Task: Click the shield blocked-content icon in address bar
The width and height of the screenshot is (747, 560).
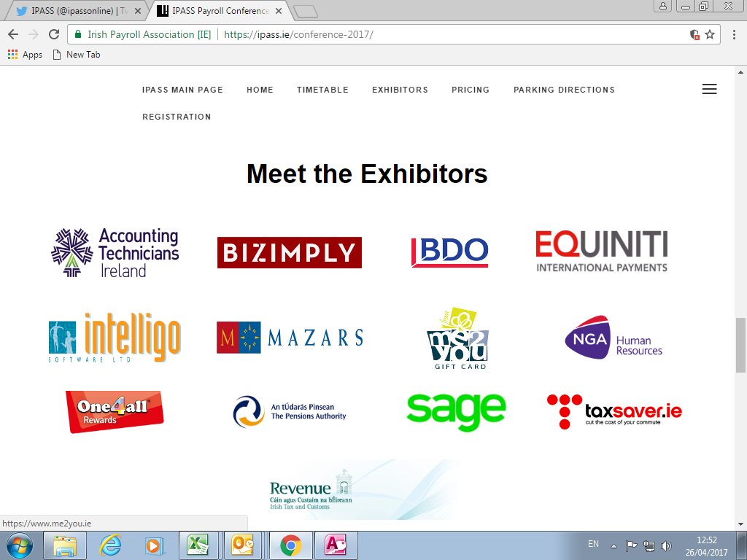Action: coord(694,34)
